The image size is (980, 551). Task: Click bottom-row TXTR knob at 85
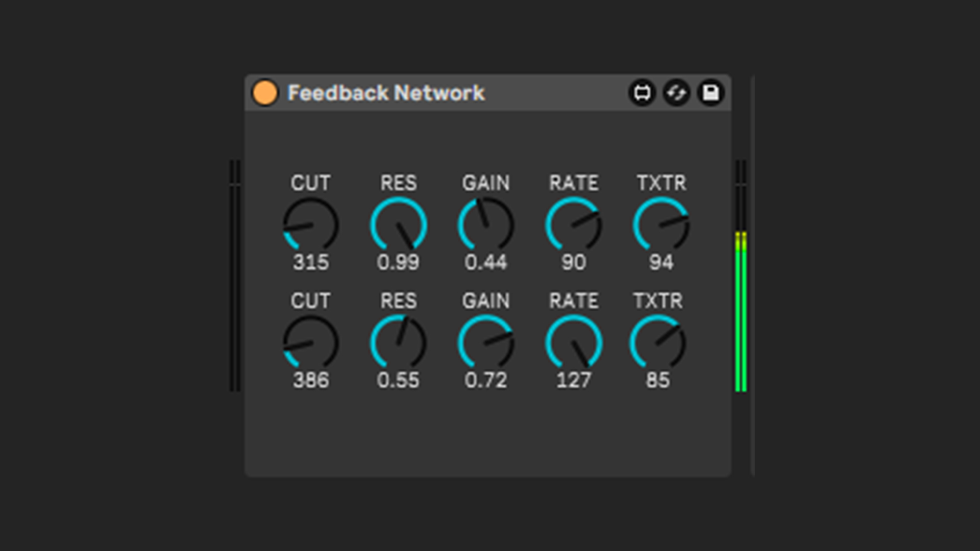click(x=657, y=343)
